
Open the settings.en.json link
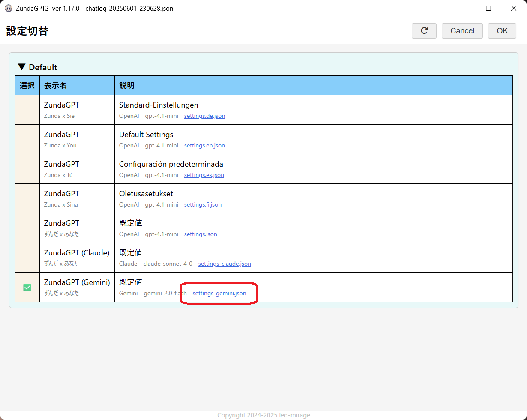click(204, 145)
